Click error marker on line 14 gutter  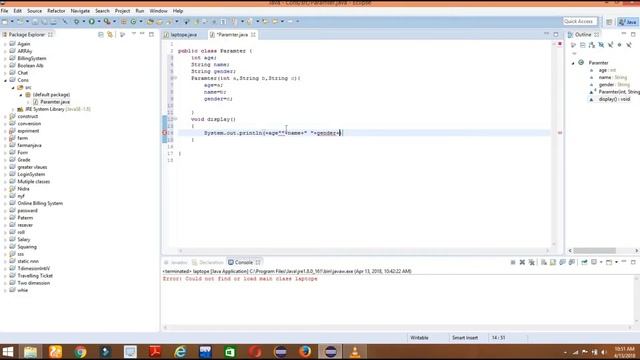coord(164,133)
